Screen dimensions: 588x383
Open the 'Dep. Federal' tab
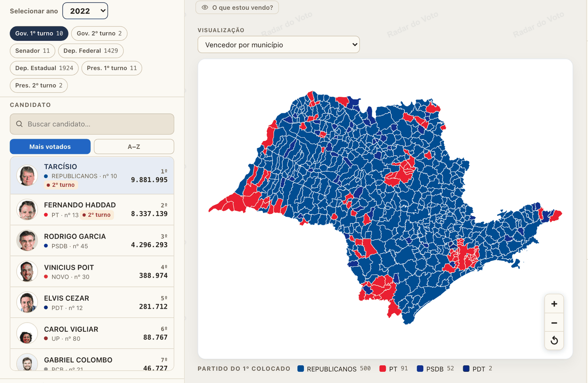91,51
